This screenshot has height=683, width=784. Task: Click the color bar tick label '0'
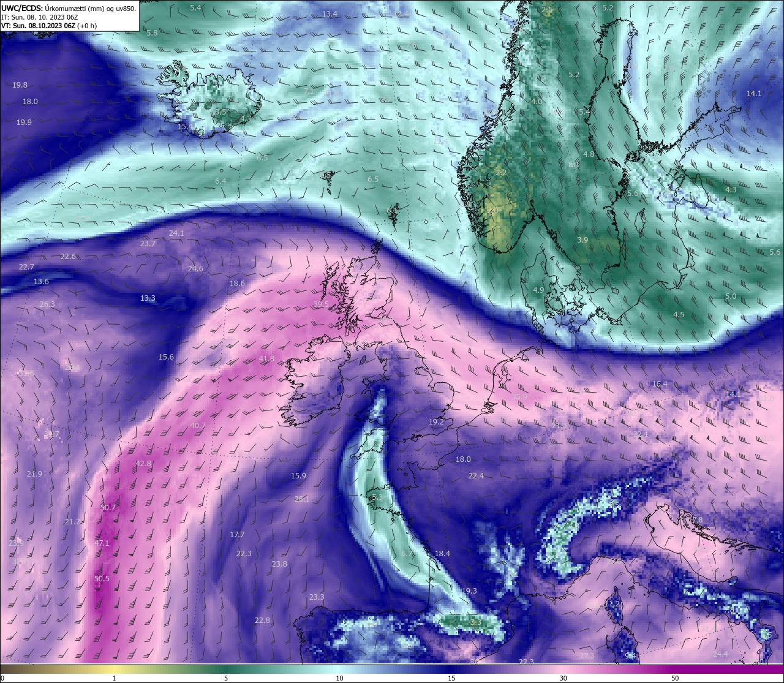tap(2, 678)
